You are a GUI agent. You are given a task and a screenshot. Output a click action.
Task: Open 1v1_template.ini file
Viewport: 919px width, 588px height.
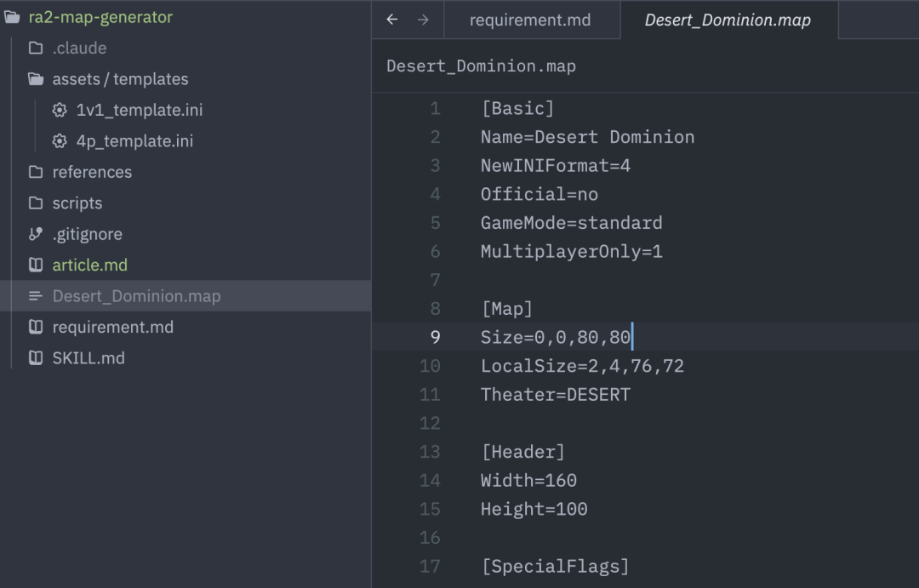tap(139, 110)
